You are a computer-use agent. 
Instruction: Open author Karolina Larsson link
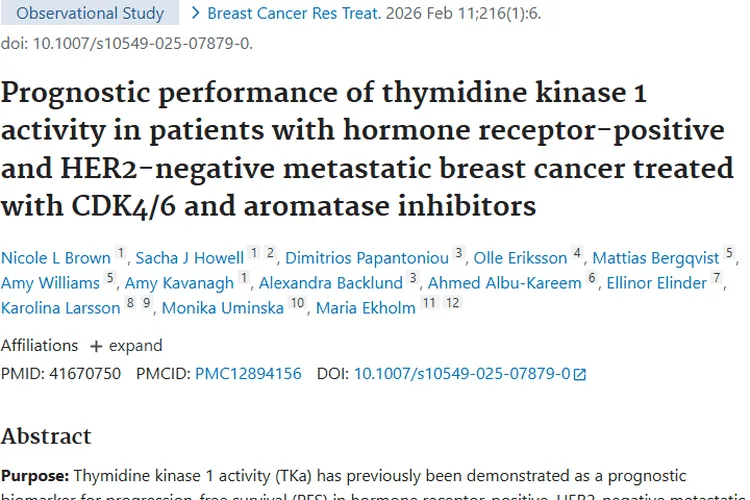coord(60,308)
